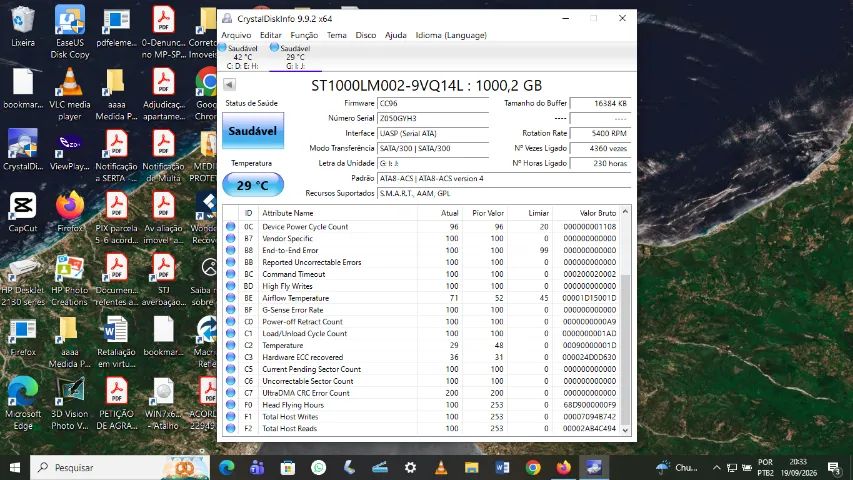Open Google Chrome from the taskbar
This screenshot has width=853, height=480.
[533, 467]
